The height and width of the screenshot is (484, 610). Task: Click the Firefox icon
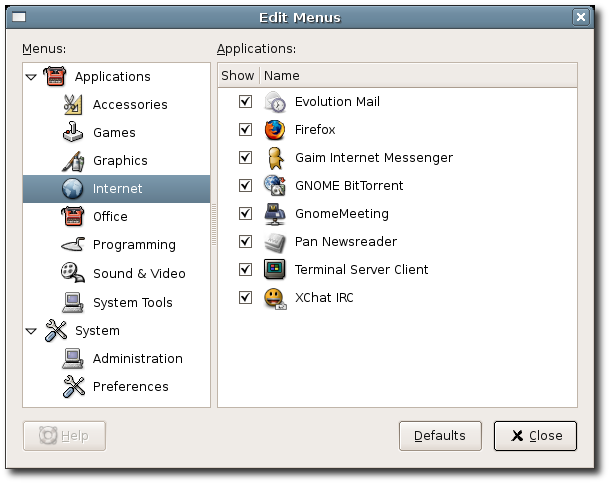point(275,130)
